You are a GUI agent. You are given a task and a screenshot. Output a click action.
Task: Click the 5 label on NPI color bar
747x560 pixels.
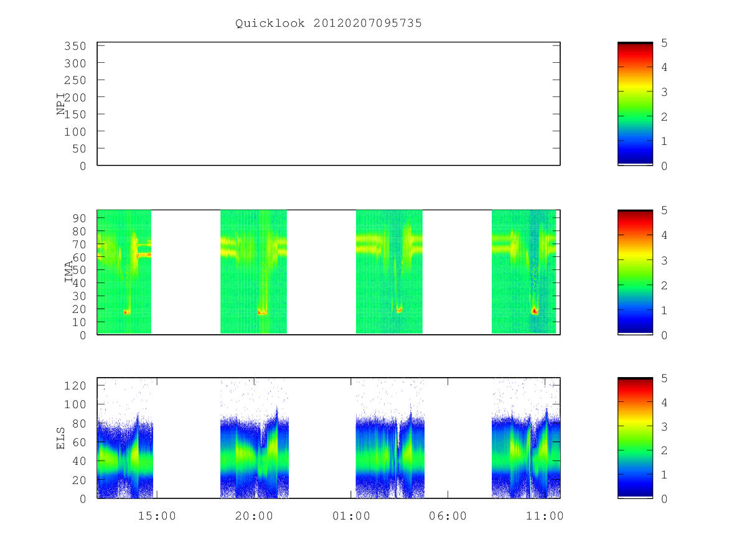coord(664,43)
